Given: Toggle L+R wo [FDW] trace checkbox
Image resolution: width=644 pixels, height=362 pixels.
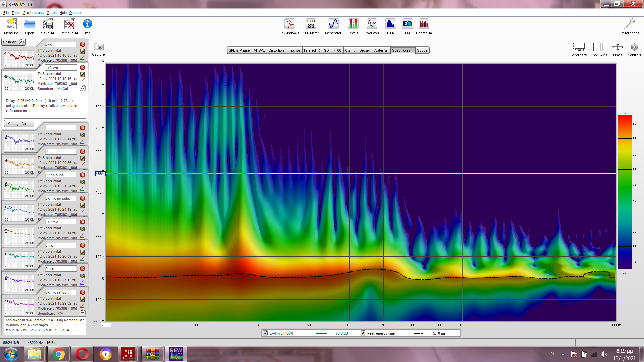Looking at the screenshot, I should point(265,333).
